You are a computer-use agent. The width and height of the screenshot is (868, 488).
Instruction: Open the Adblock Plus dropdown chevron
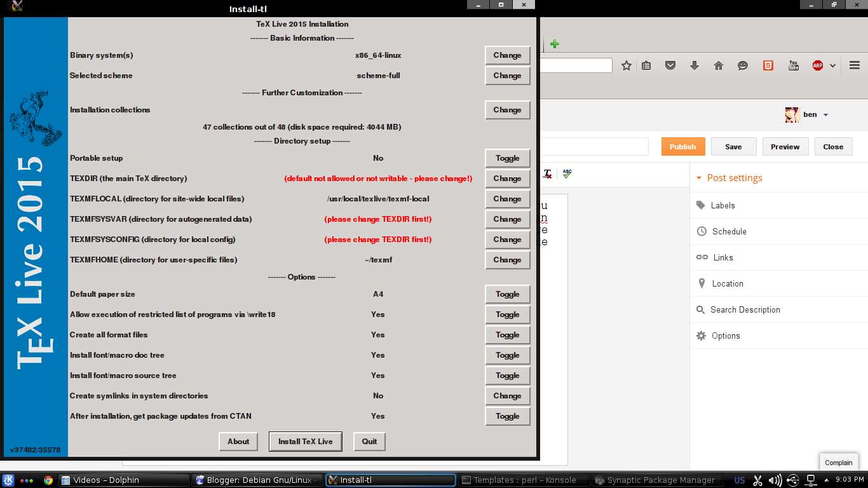[x=832, y=65]
